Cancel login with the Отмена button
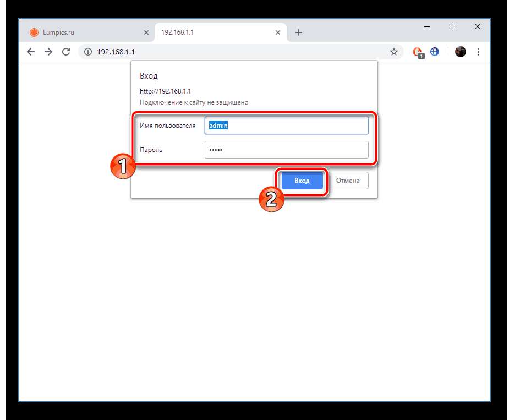 (348, 181)
